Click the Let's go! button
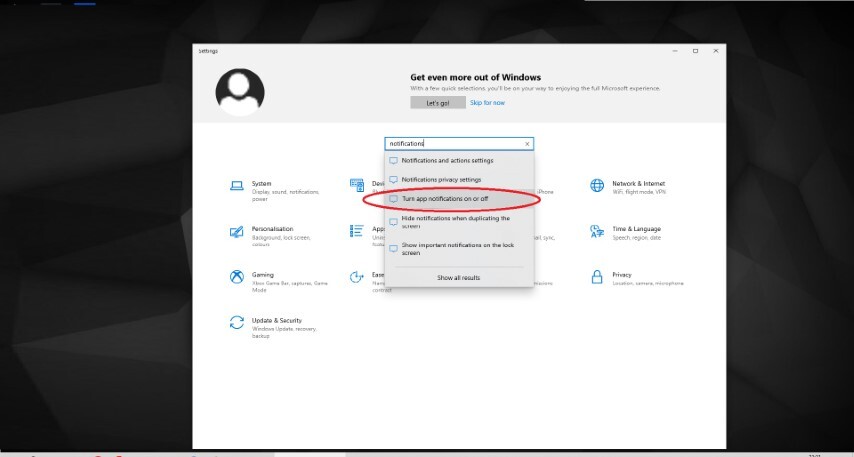This screenshot has height=457, width=854. pos(438,102)
